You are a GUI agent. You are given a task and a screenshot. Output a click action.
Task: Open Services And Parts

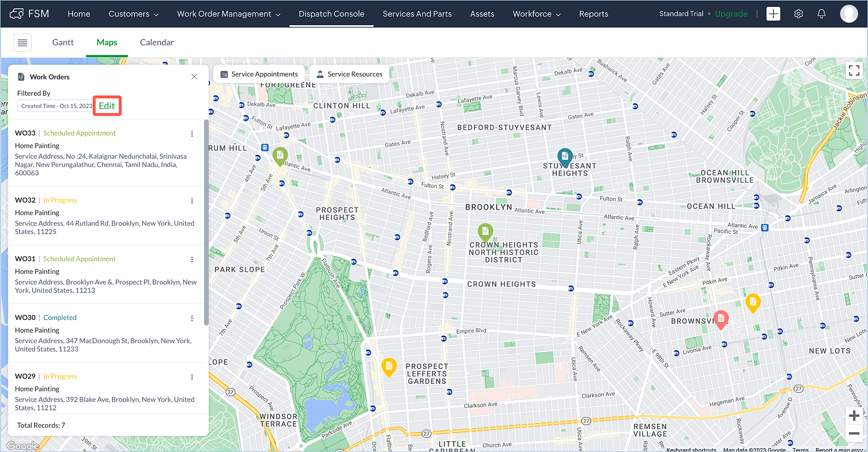(x=417, y=14)
